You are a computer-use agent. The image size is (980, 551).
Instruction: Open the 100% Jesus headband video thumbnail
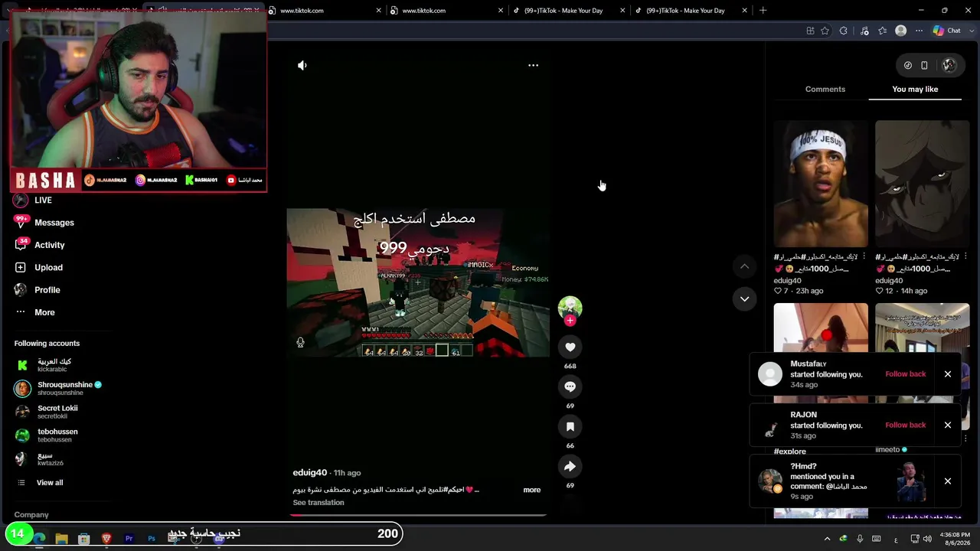821,184
